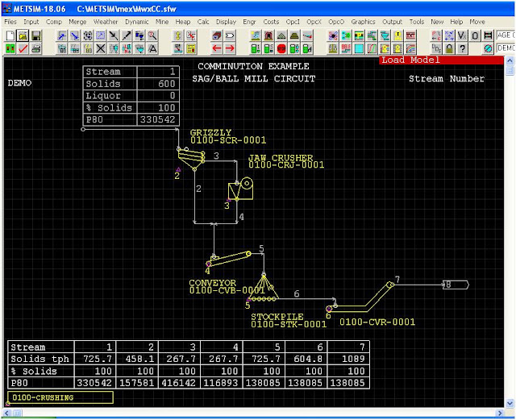Viewport: 516px width, 420px height.
Task: Open the Calc menu
Action: tap(203, 22)
